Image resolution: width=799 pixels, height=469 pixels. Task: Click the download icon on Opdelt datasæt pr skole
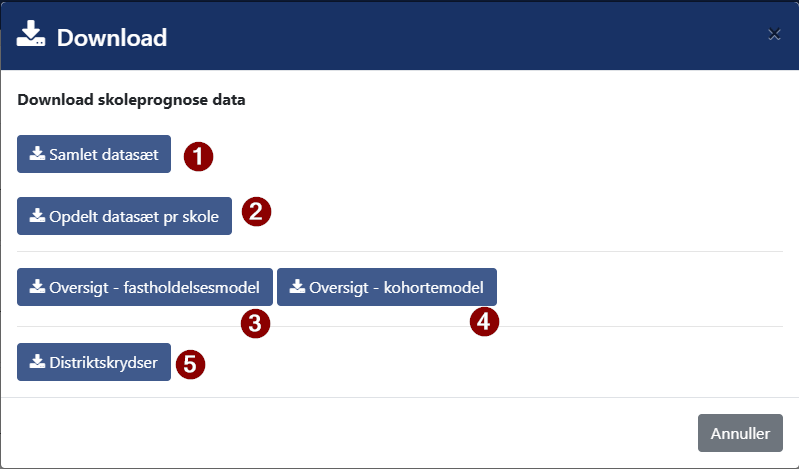coord(37,214)
